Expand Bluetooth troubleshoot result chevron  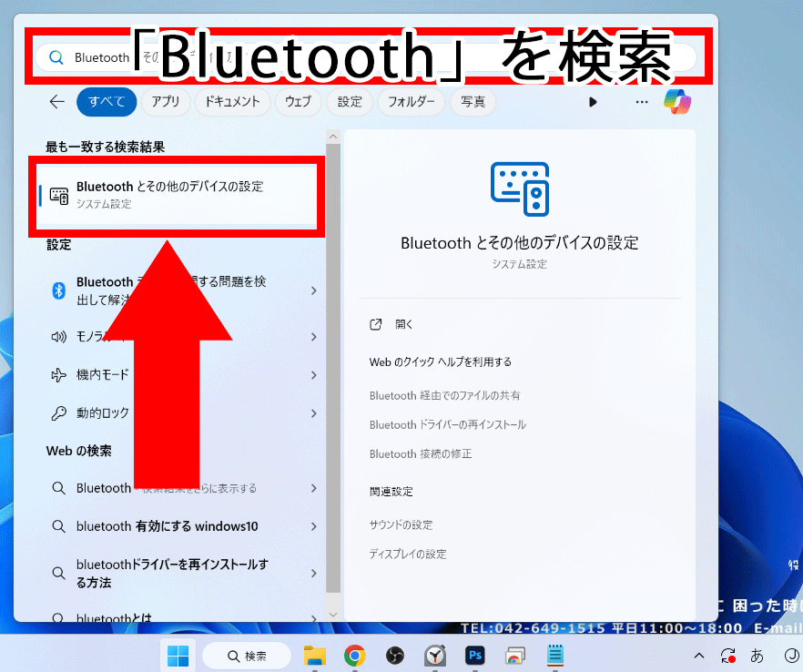coord(313,290)
